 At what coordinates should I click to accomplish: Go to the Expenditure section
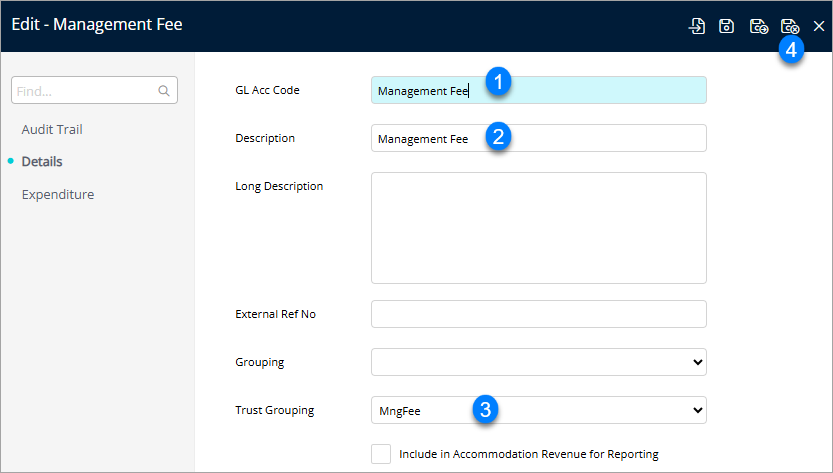[x=58, y=194]
